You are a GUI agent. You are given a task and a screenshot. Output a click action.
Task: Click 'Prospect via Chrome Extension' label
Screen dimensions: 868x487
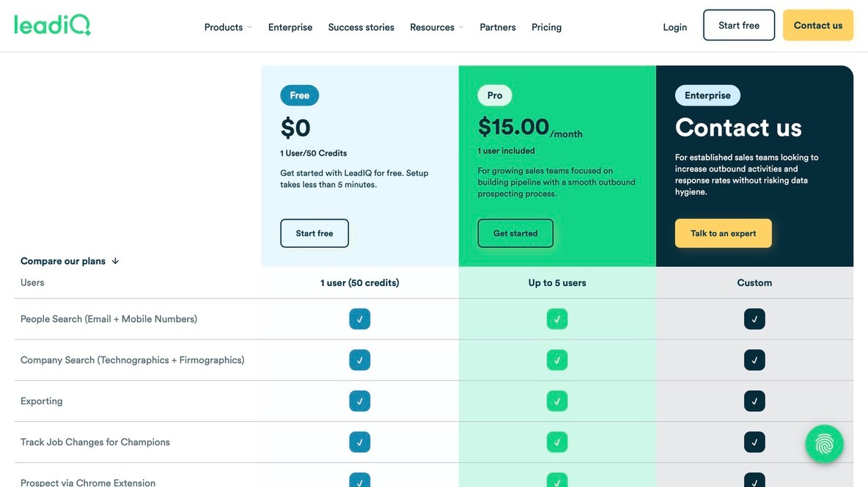[88, 483]
